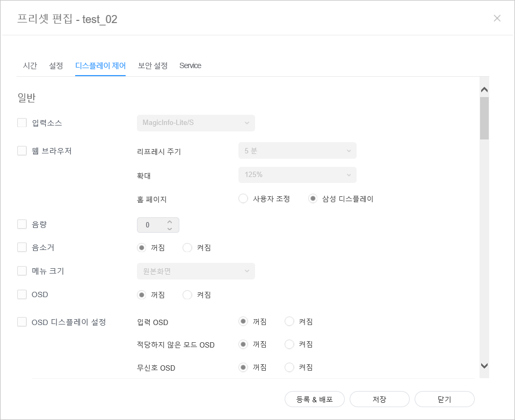Expand the 메뉴 크기 dropdown showing 원본화면

tap(195, 271)
